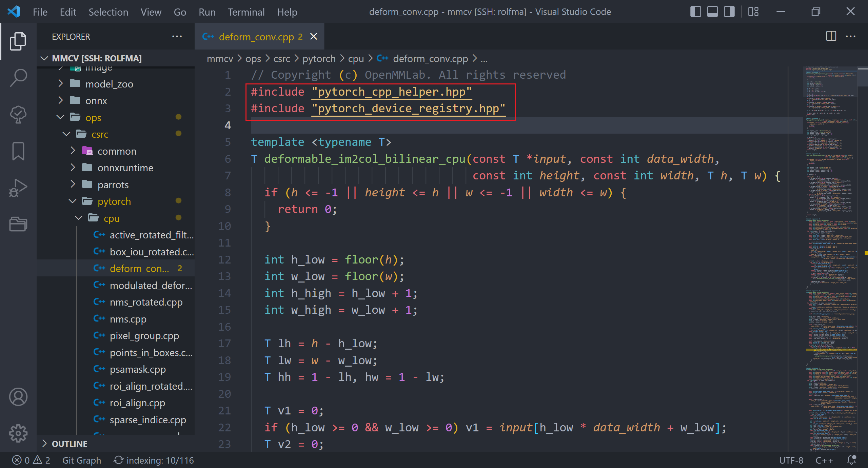The image size is (868, 468).
Task: Toggle the bottom Panel visibility
Action: 712,12
